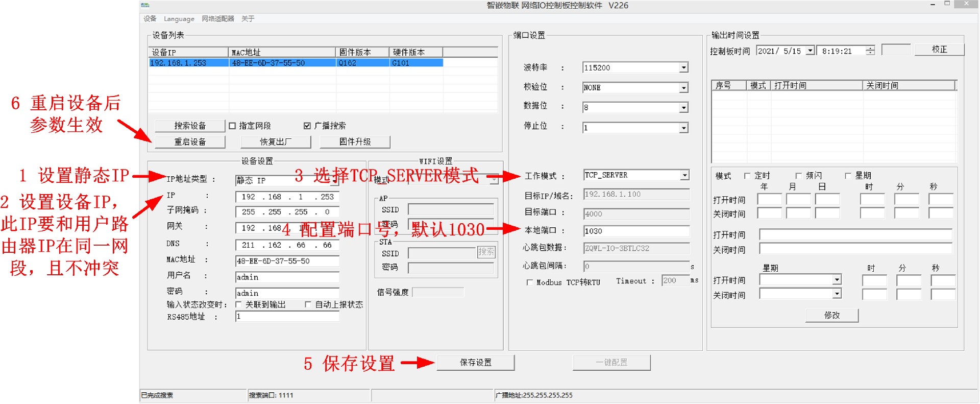Enable Modbus TCP转RTU checkbox
This screenshot has height=404, width=980.
pyautogui.click(x=530, y=282)
